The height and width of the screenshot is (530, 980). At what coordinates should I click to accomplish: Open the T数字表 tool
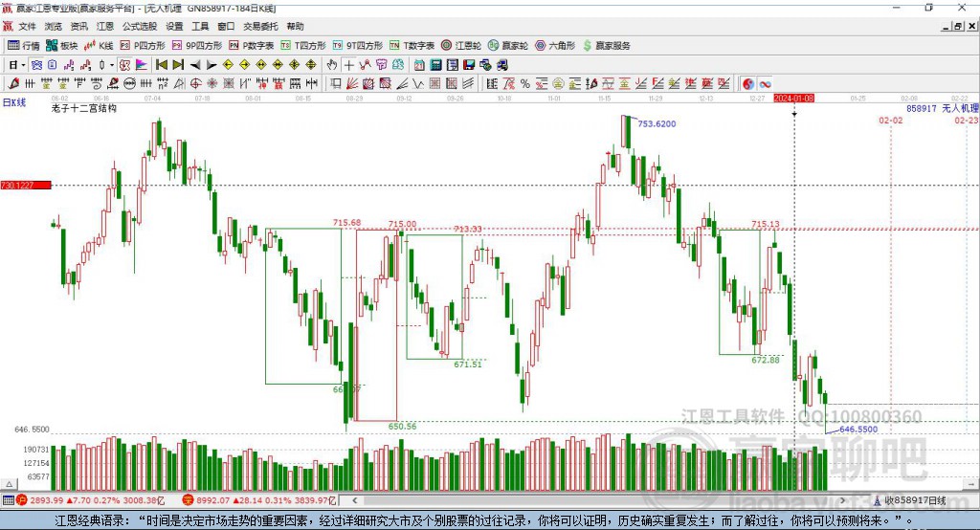(412, 46)
